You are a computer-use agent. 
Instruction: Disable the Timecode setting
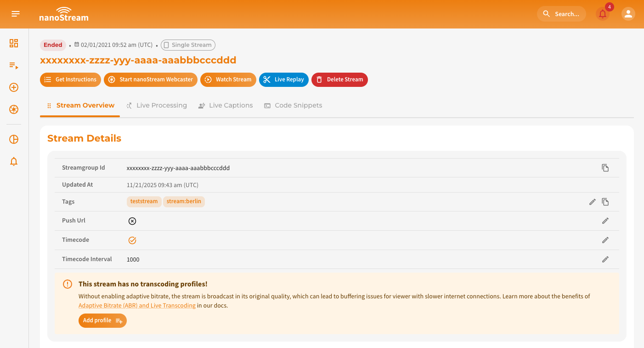tap(132, 240)
